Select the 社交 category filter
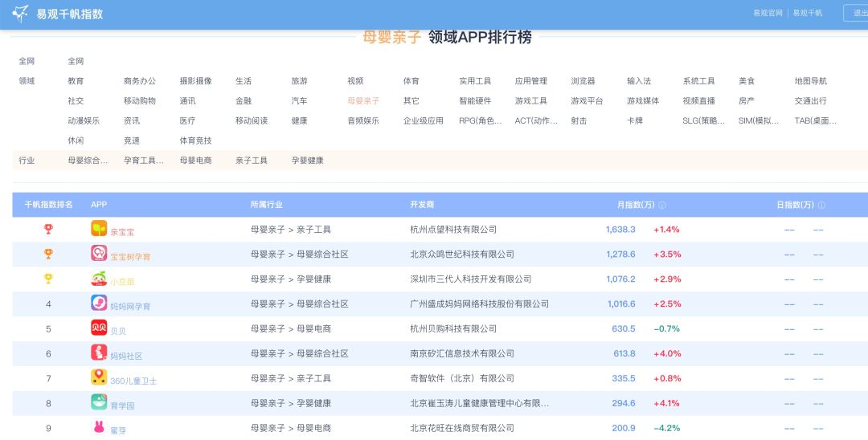Image resolution: width=868 pixels, height=440 pixels. click(76, 101)
